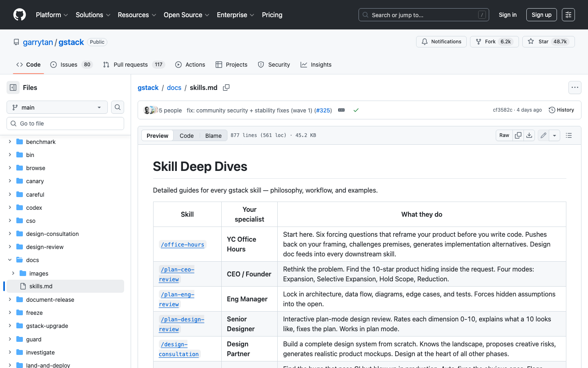Switch to the Code file view
The height and width of the screenshot is (368, 588).
pos(187,136)
